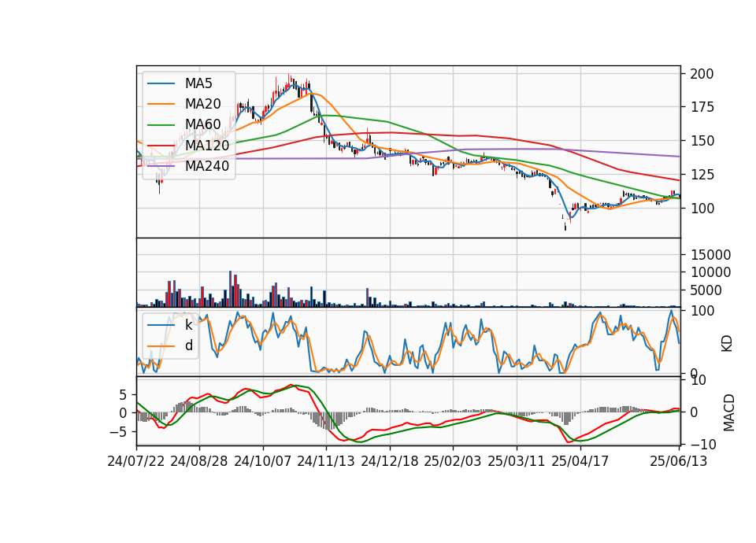Click the 25/06/13 date tick label

[679, 461]
